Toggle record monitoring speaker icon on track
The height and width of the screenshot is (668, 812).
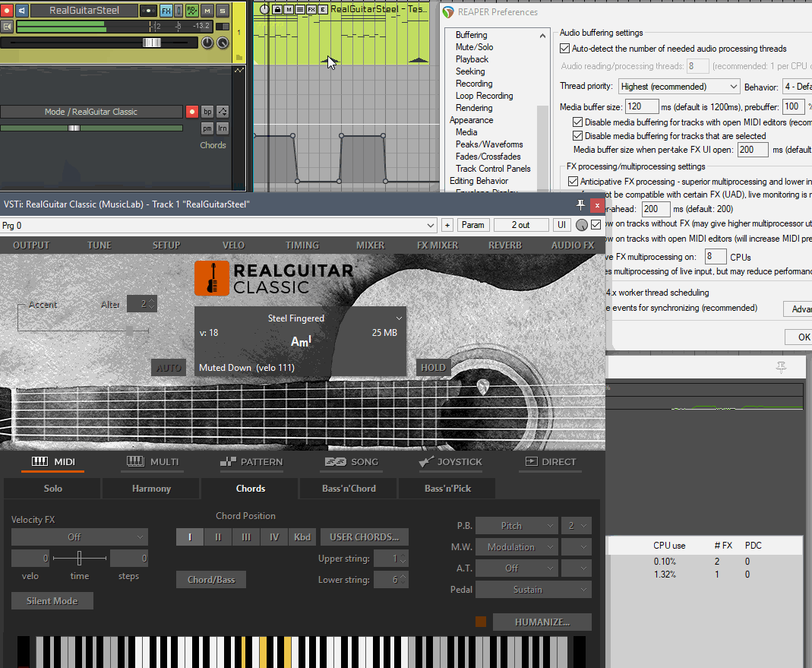22,11
